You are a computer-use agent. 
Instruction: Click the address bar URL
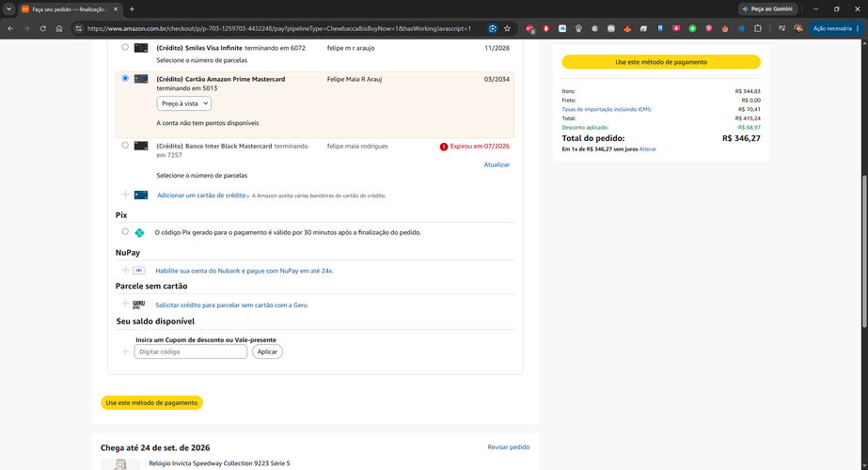click(279, 28)
